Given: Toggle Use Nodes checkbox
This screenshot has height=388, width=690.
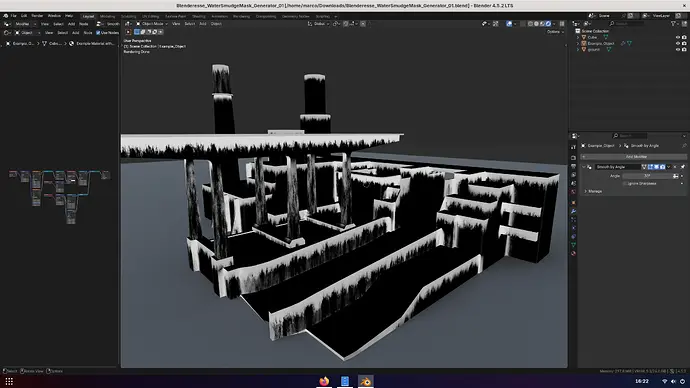Looking at the screenshot, I should pos(98,33).
